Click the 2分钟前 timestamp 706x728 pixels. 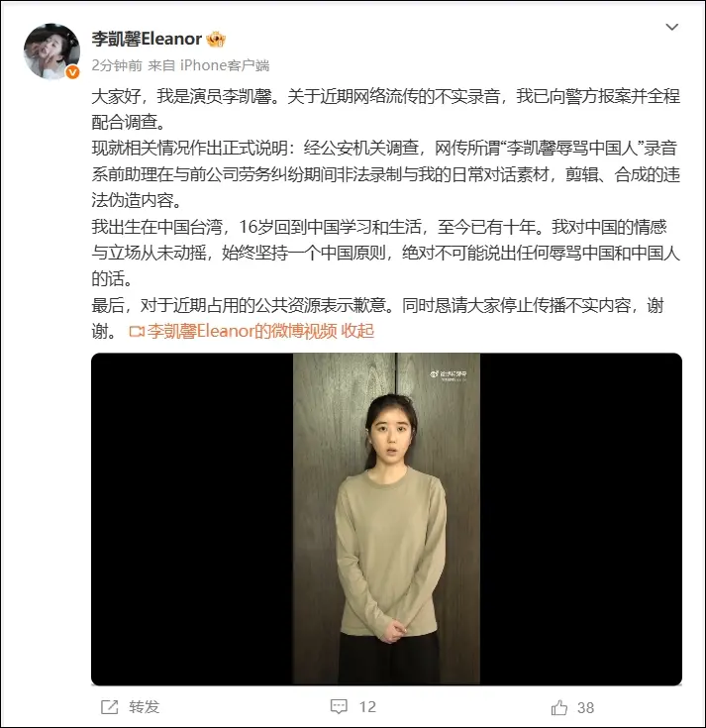point(117,65)
